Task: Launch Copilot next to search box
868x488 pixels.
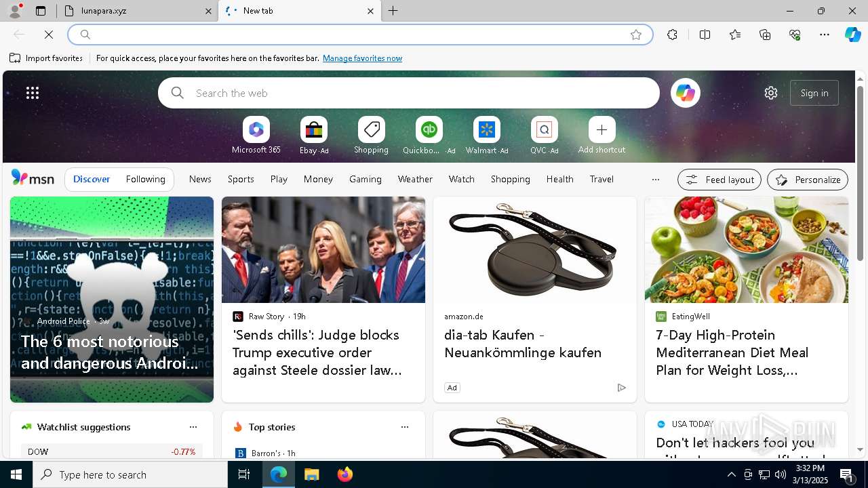Action: pyautogui.click(x=686, y=93)
